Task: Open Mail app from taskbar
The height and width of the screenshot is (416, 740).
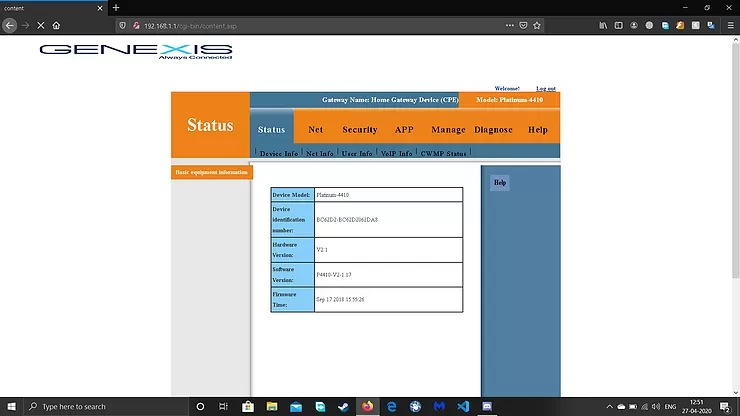Action: click(x=296, y=407)
